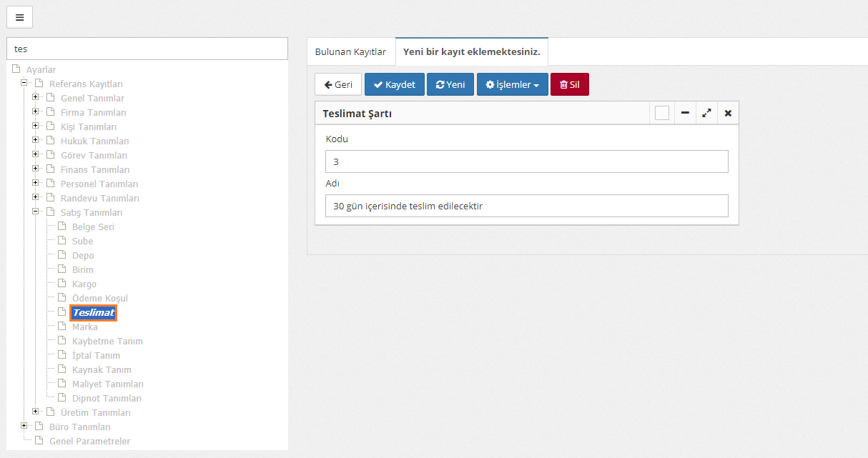The height and width of the screenshot is (458, 868).
Task: Toggle the checkbox in Teslimat Şartı header
Action: [662, 113]
